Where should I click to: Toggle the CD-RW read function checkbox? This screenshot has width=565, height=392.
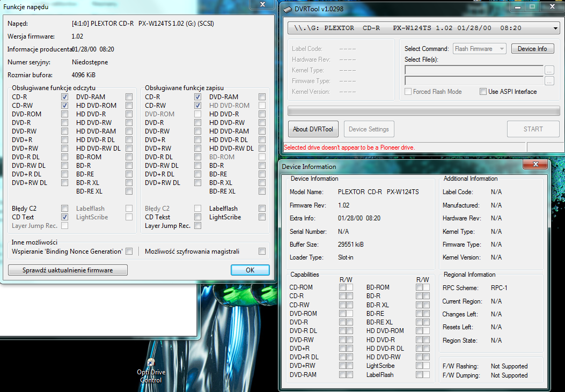[64, 106]
